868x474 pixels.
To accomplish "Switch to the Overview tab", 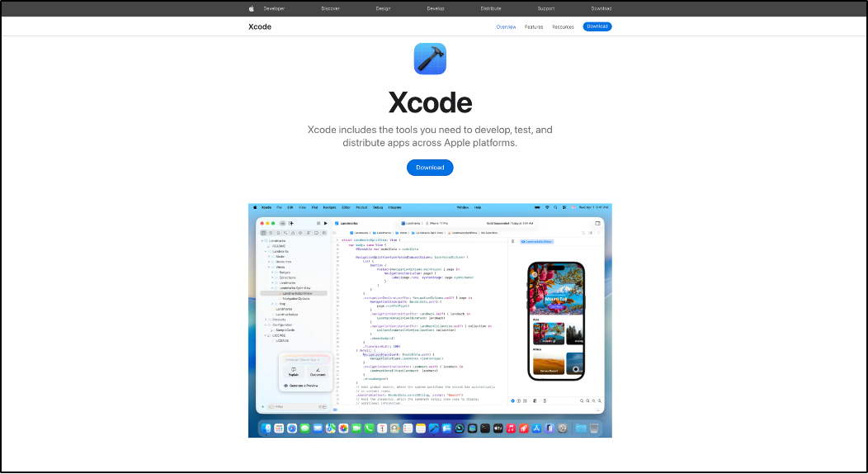I will pyautogui.click(x=506, y=27).
